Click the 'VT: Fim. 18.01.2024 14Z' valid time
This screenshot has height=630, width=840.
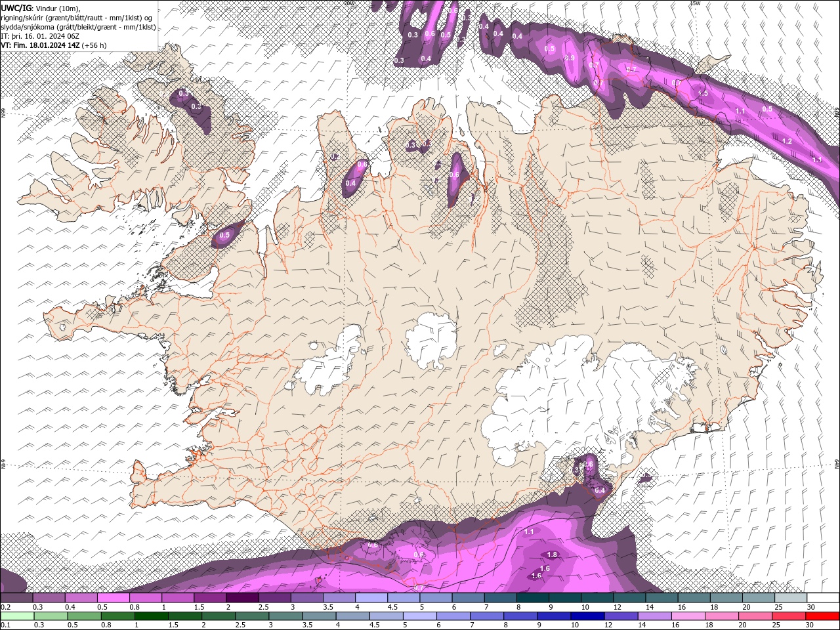click(x=40, y=46)
